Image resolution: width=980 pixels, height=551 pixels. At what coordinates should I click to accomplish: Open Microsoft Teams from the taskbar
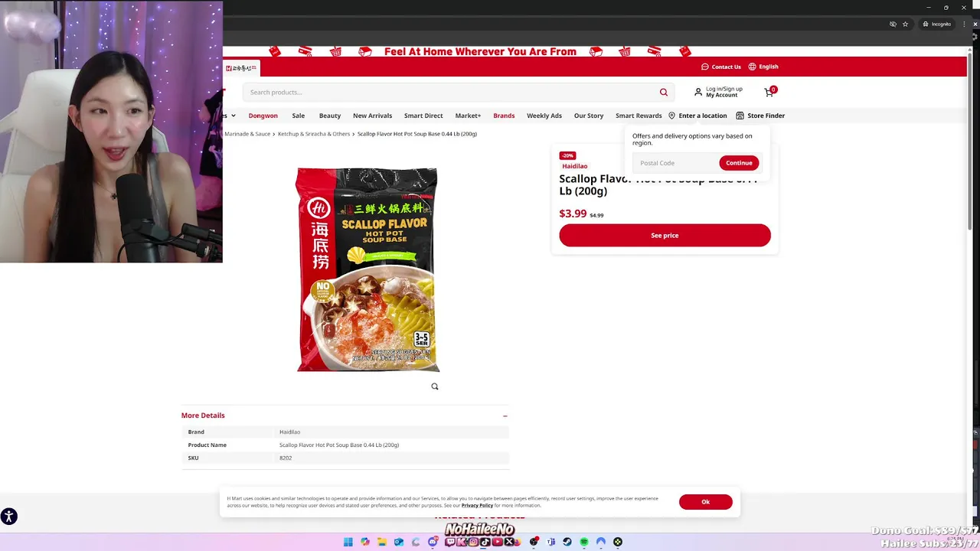[x=550, y=542]
